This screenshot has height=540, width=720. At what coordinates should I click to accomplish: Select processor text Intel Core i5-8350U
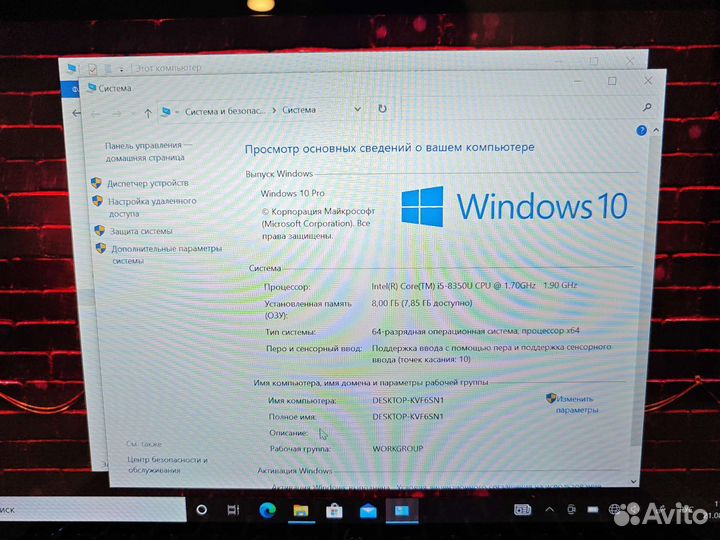point(474,286)
